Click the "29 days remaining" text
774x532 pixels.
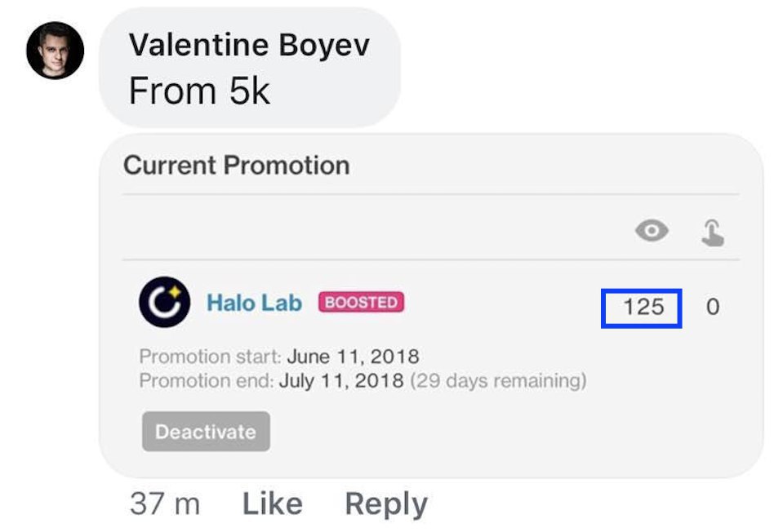click(x=498, y=381)
